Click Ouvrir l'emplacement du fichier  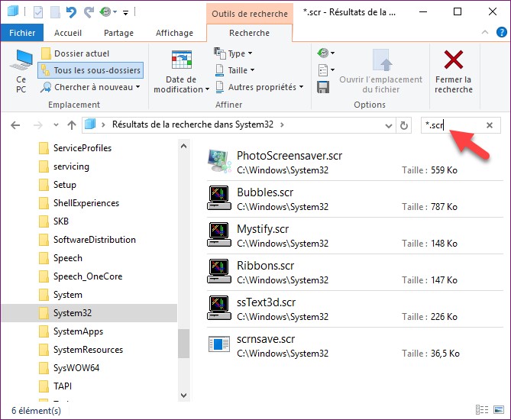click(x=380, y=71)
